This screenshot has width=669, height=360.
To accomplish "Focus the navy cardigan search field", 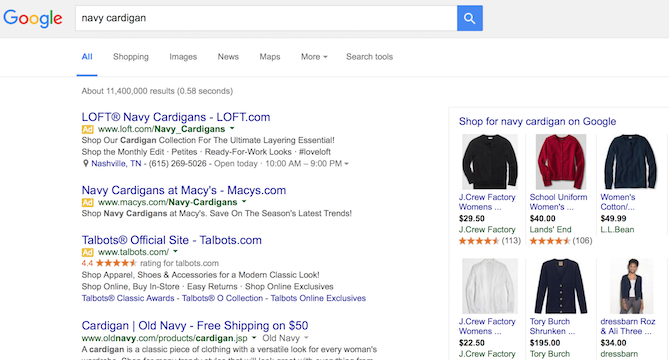I will point(266,18).
